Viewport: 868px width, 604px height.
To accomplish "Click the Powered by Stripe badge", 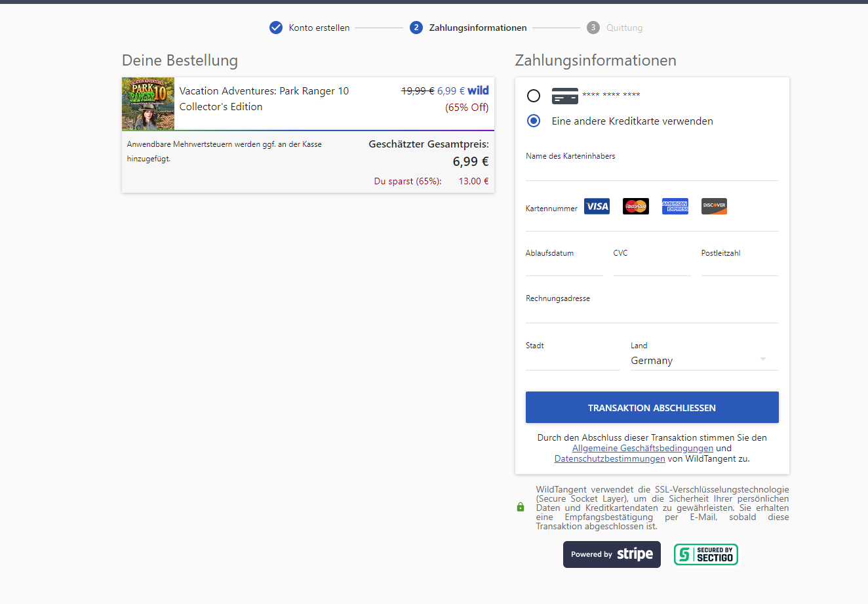I will click(x=612, y=554).
